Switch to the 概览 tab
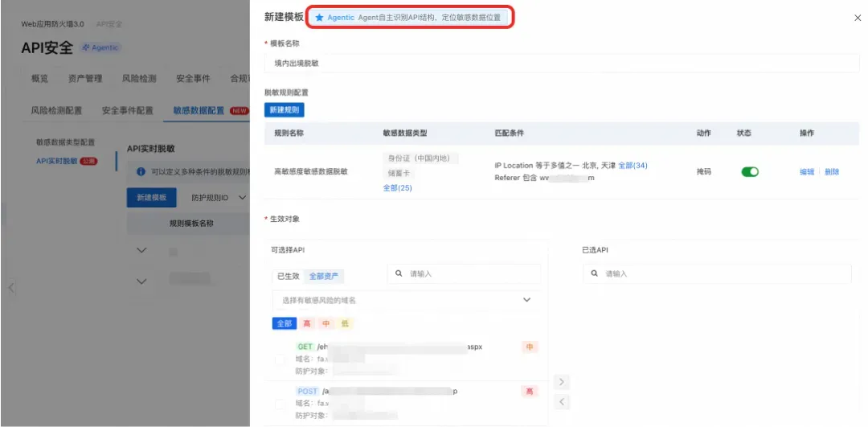 [x=39, y=79]
